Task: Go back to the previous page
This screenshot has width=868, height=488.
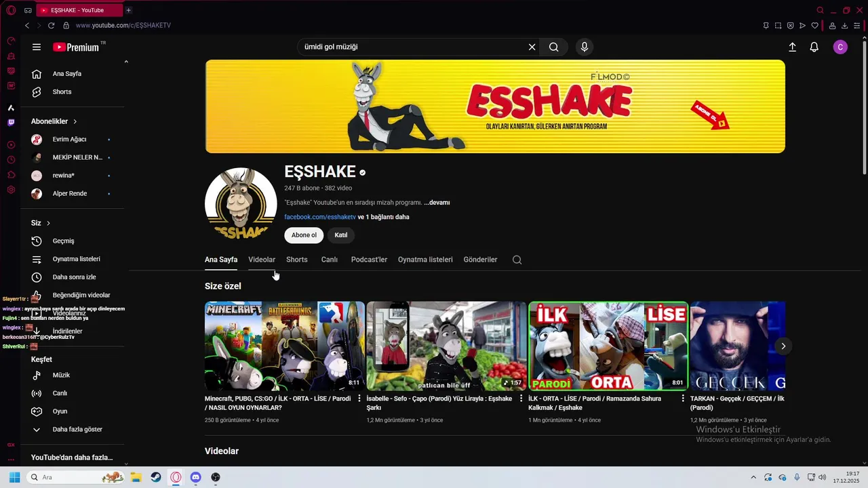Action: point(27,25)
